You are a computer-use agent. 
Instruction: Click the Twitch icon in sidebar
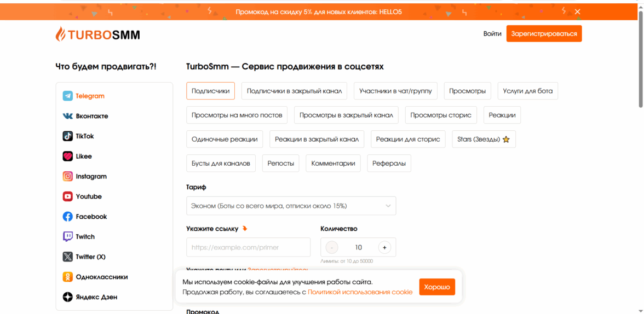[68, 237]
